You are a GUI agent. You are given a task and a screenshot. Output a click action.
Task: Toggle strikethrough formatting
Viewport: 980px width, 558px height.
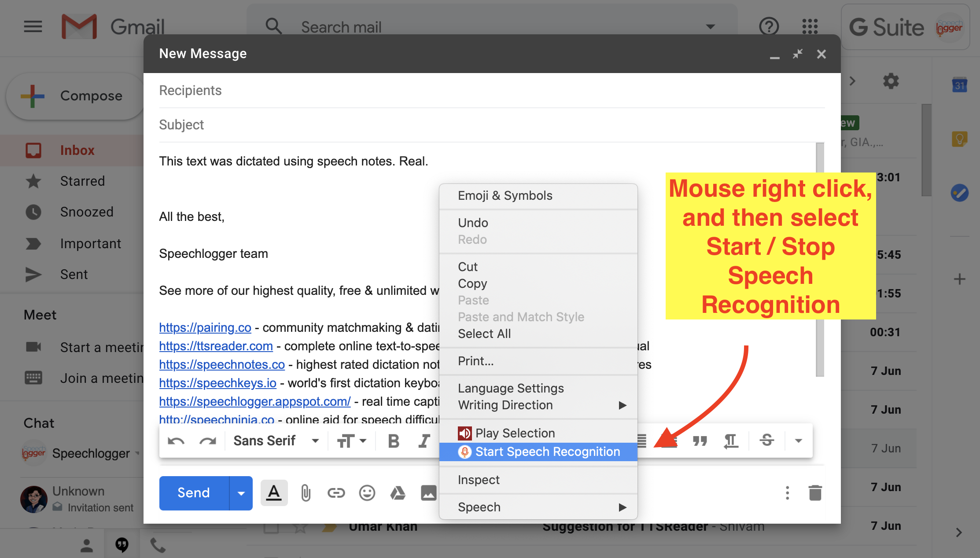point(766,440)
